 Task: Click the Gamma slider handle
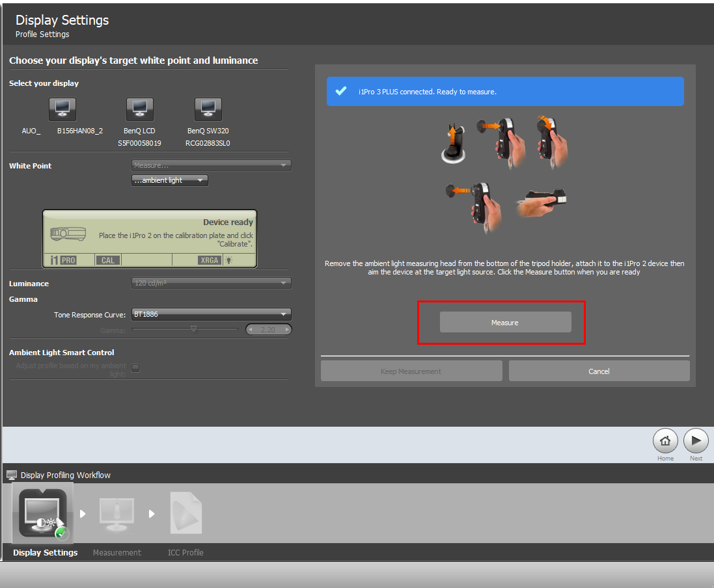[x=193, y=328]
